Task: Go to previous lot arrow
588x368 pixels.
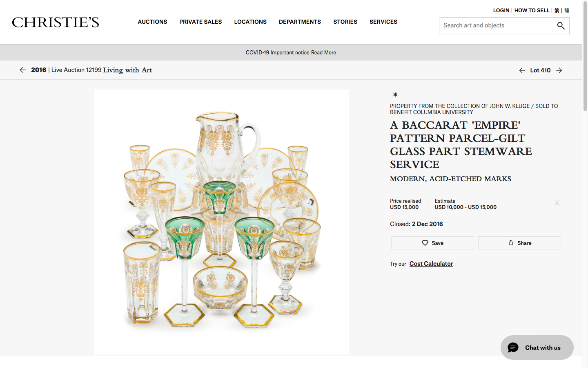Action: (x=522, y=70)
